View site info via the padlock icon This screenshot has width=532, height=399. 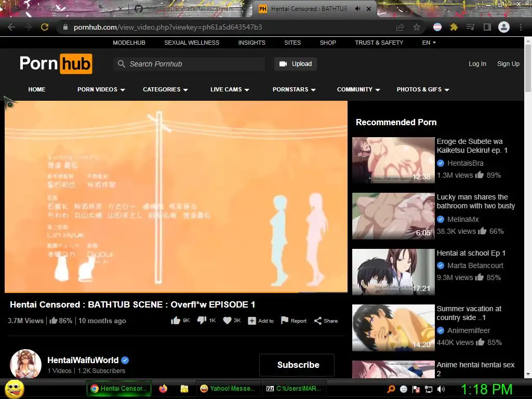[x=65, y=27]
